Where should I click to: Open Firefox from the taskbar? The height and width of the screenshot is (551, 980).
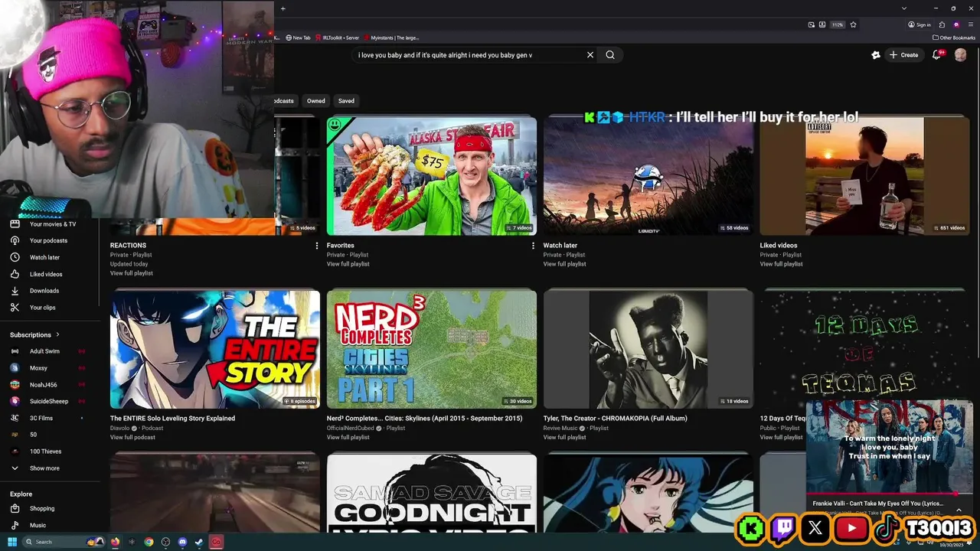pyautogui.click(x=116, y=542)
